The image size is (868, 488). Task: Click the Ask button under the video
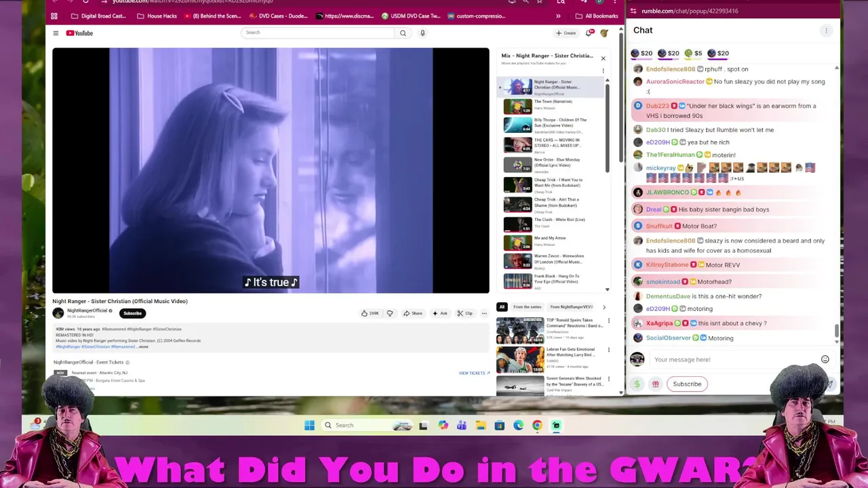(440, 313)
